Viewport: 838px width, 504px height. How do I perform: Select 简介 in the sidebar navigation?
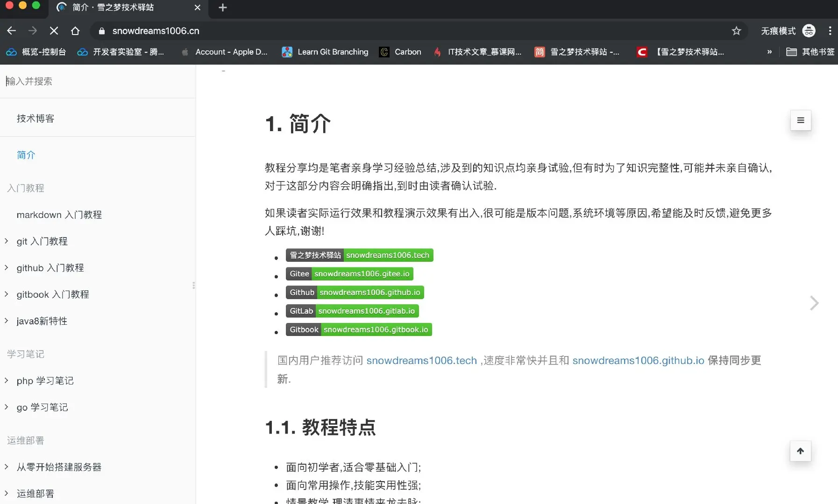click(x=26, y=154)
